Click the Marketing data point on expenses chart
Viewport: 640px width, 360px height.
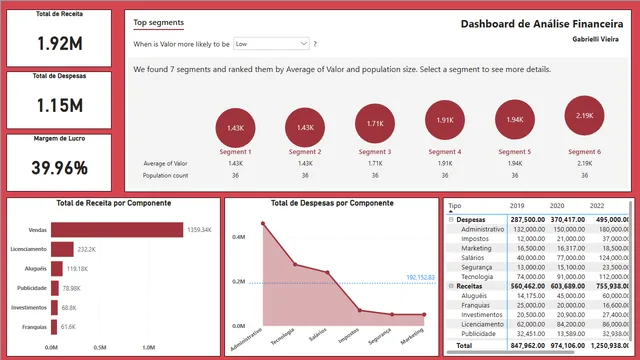[424, 314]
